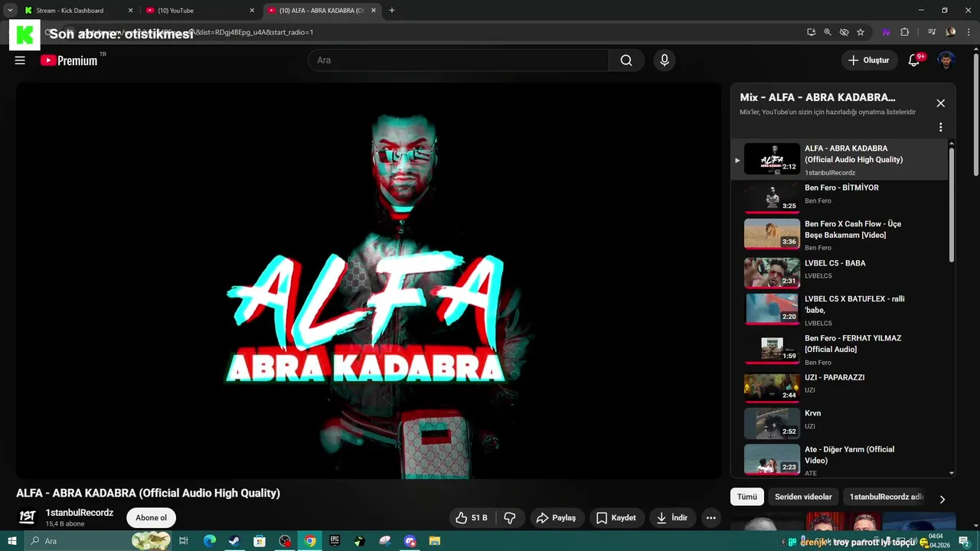
Task: Open Chrome three-dot menu
Action: (x=969, y=32)
